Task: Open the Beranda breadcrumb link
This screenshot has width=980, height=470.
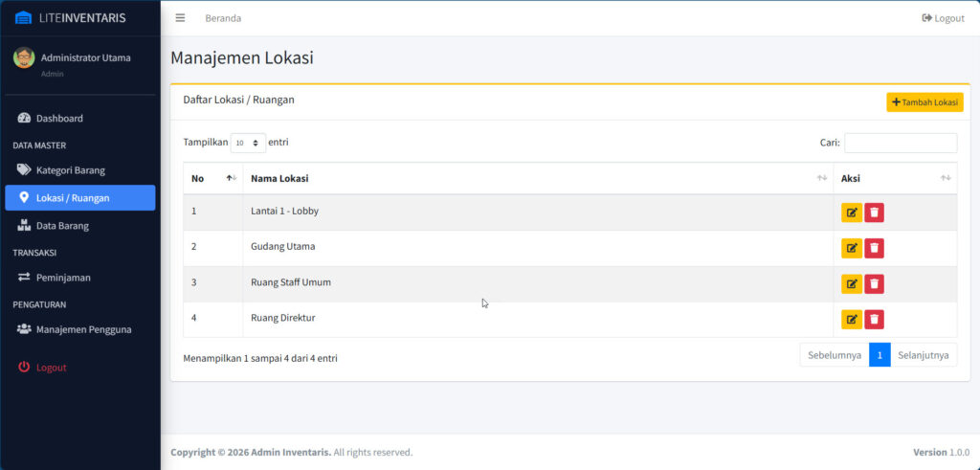Action: (x=223, y=18)
